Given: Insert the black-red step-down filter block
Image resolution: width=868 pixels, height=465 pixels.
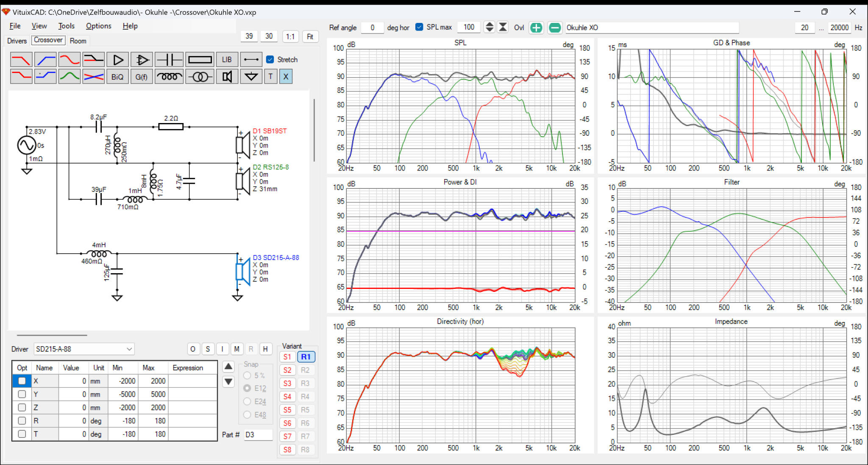Looking at the screenshot, I should [x=94, y=59].
